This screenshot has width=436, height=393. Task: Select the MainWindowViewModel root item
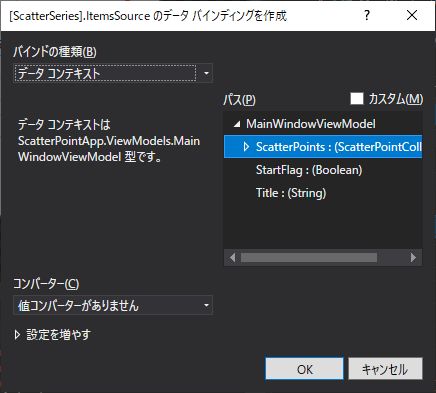coord(311,124)
